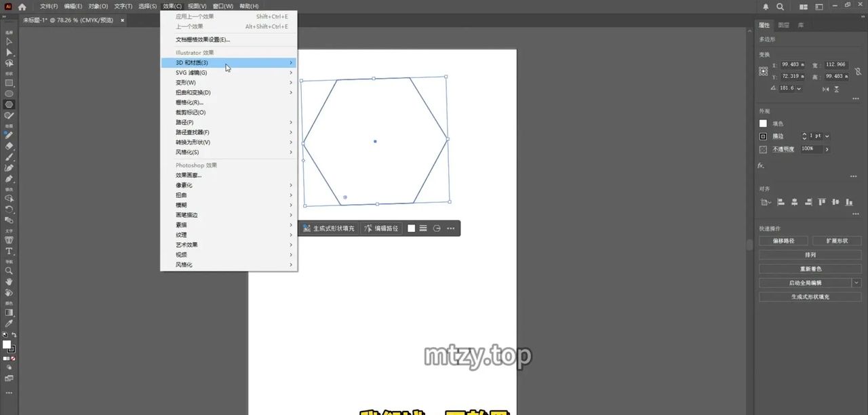Pick the Direct Selection arrow tool
868x415 pixels.
[9, 52]
